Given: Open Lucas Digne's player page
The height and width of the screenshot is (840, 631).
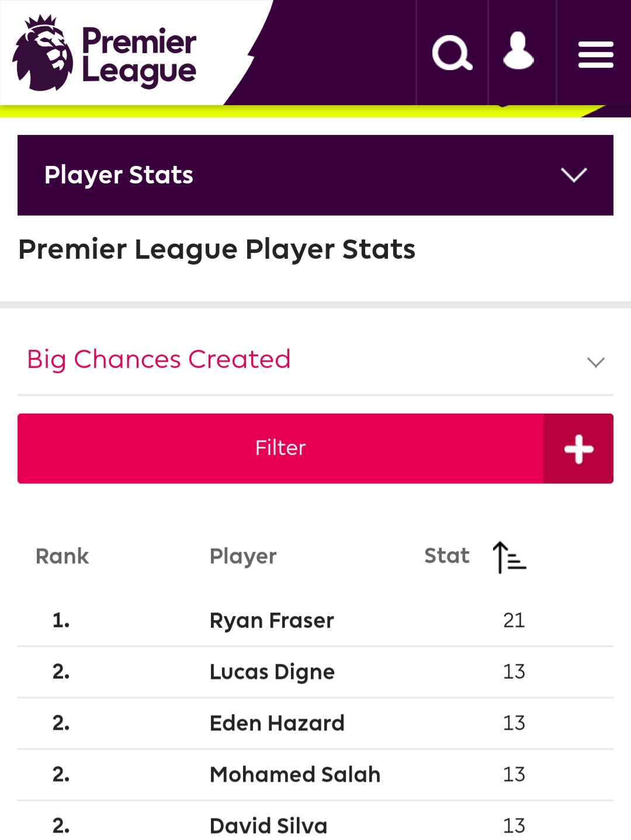Looking at the screenshot, I should point(272,672).
